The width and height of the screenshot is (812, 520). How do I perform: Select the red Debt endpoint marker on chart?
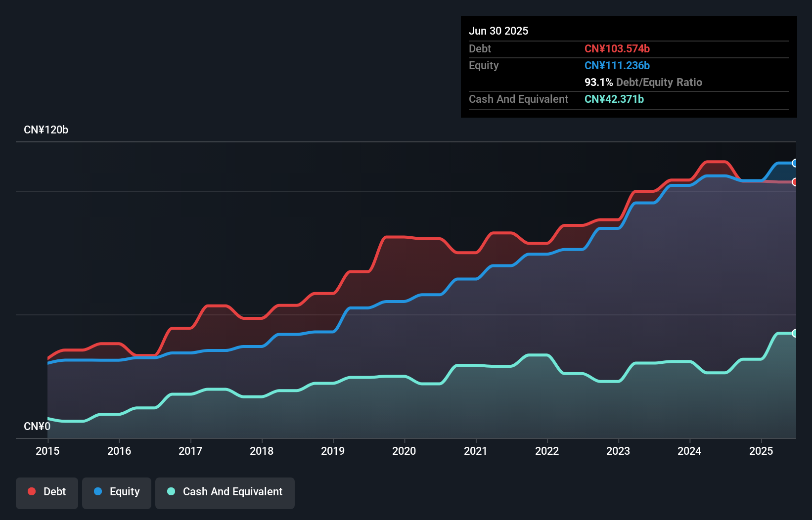pyautogui.click(x=795, y=182)
